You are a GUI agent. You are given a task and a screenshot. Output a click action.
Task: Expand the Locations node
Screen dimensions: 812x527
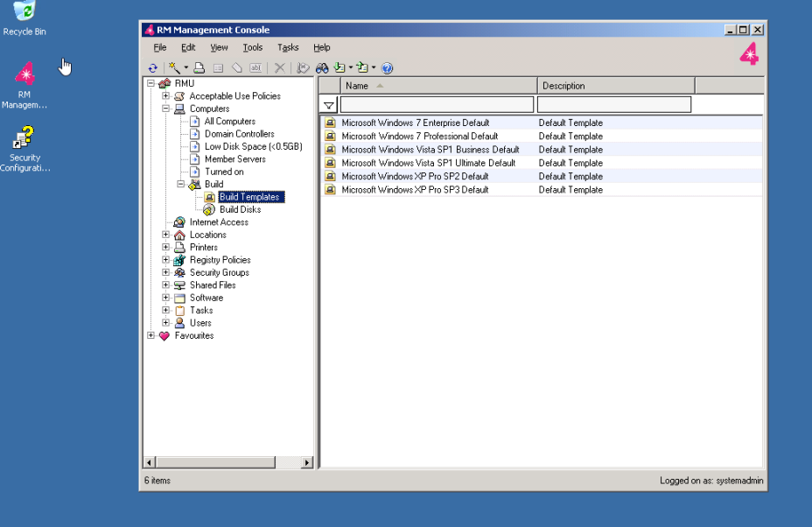coord(165,235)
